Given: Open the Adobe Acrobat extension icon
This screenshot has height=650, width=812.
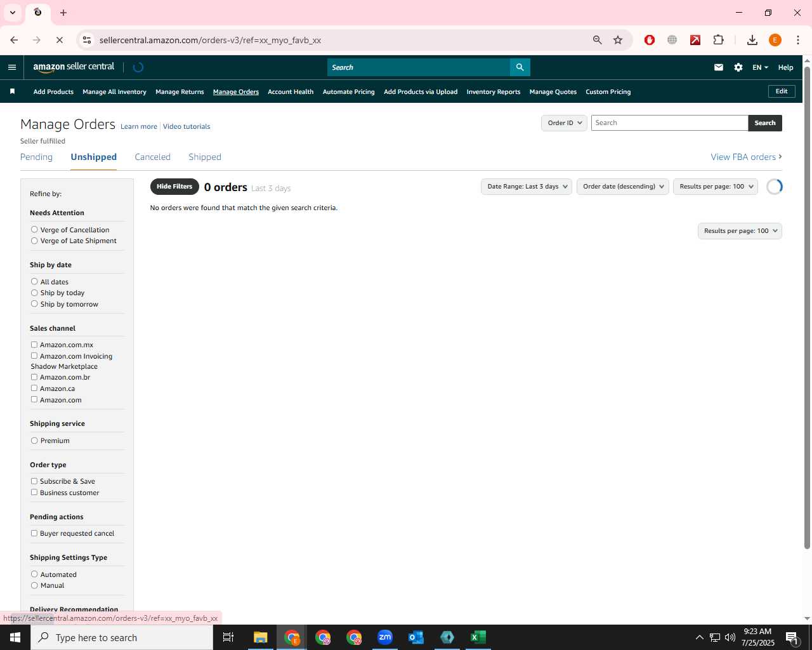Looking at the screenshot, I should coord(695,40).
